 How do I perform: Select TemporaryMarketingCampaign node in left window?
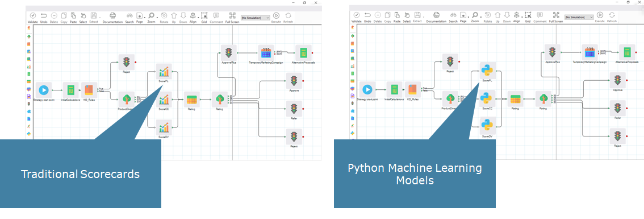tap(266, 52)
